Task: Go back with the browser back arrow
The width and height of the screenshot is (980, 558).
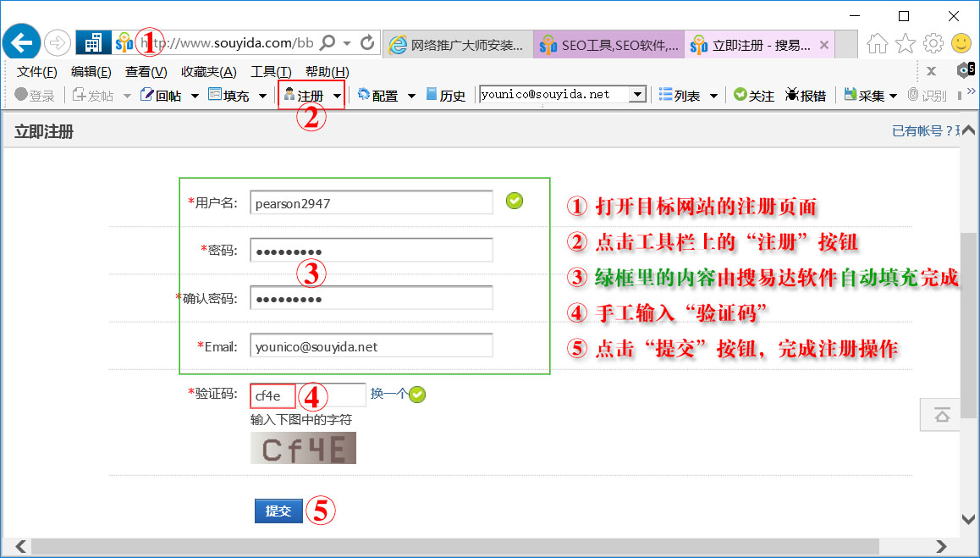Action: point(21,42)
